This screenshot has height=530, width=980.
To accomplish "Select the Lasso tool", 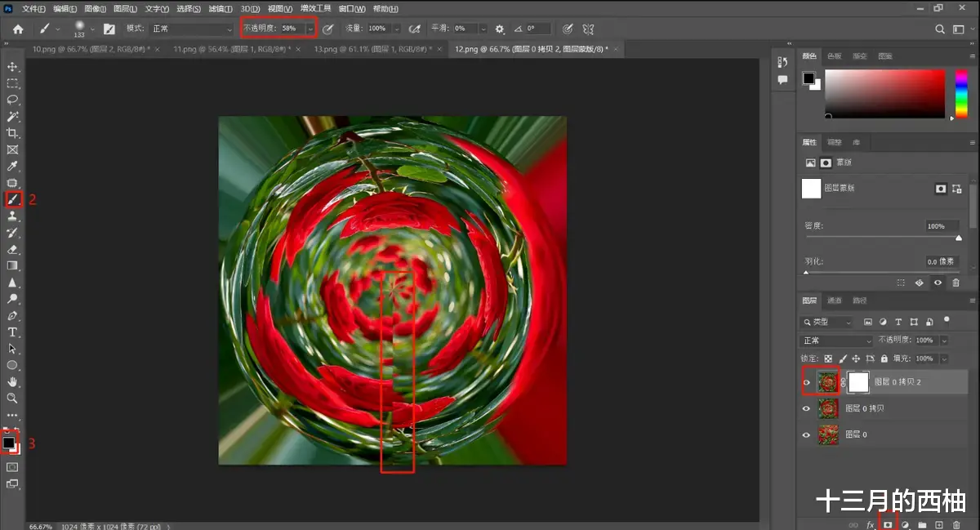I will [x=13, y=99].
